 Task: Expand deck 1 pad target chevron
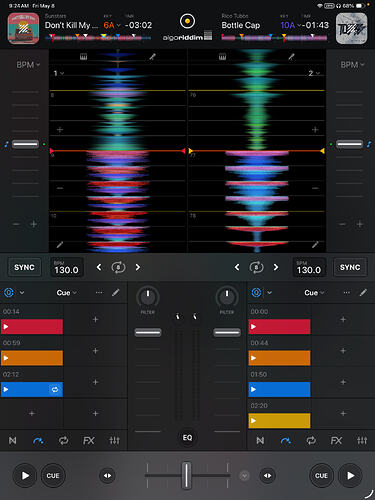22,293
